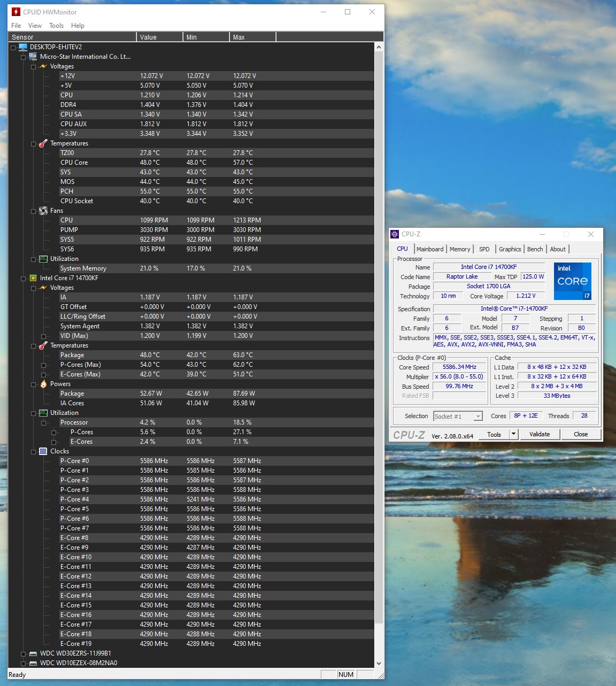Collapse the motherboard Voltages group

pos(33,67)
